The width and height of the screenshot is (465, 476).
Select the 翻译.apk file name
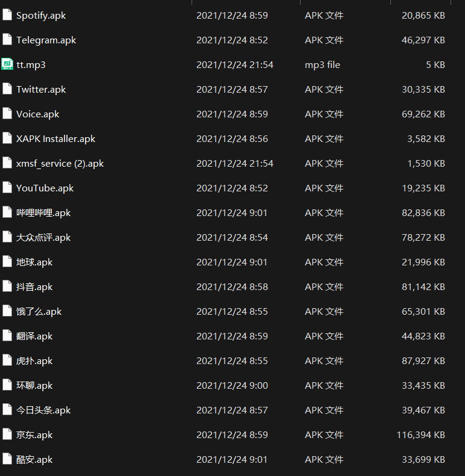pos(34,336)
